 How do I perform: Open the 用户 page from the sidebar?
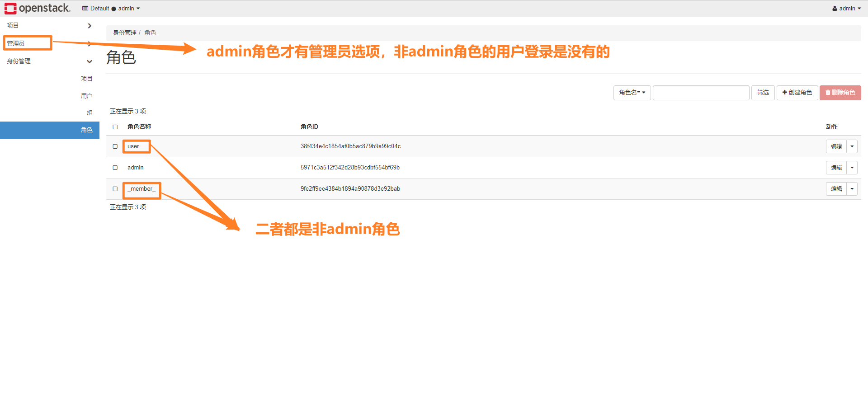tap(86, 95)
